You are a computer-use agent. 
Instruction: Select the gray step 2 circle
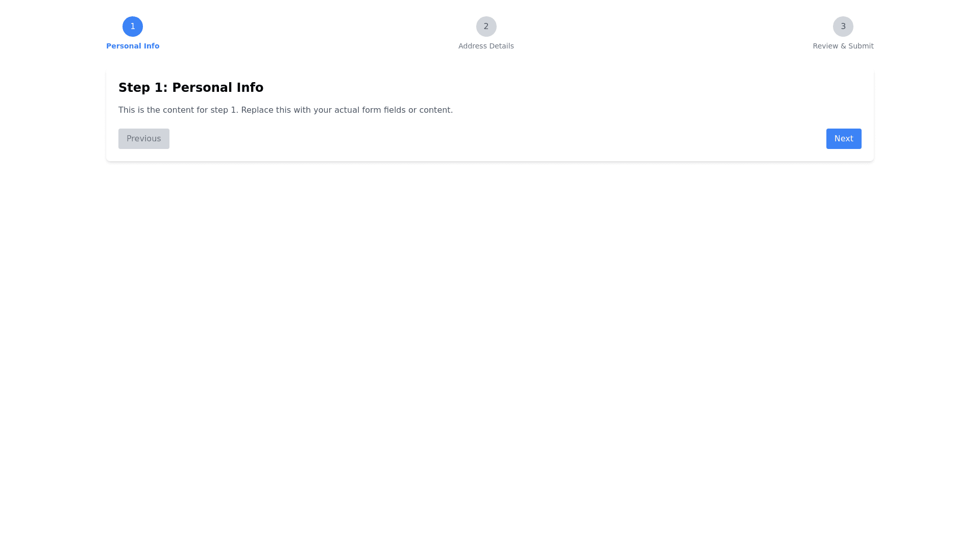click(486, 27)
